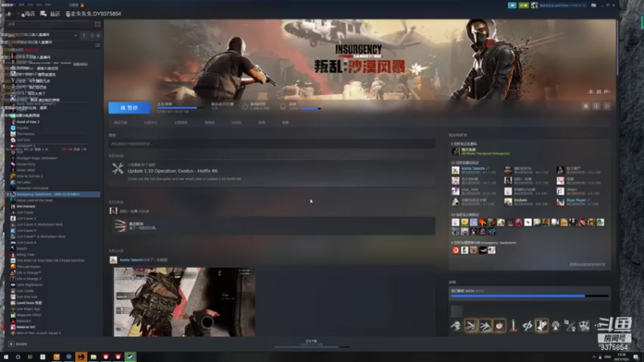Select Men of War: Assault Squad 2
The width and height of the screenshot is (644, 362).
coord(39,333)
